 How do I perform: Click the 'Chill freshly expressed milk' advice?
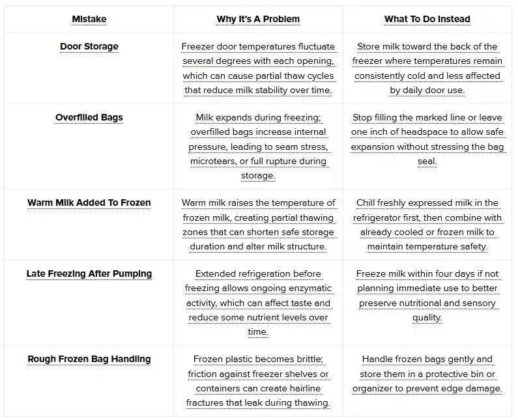[427, 225]
